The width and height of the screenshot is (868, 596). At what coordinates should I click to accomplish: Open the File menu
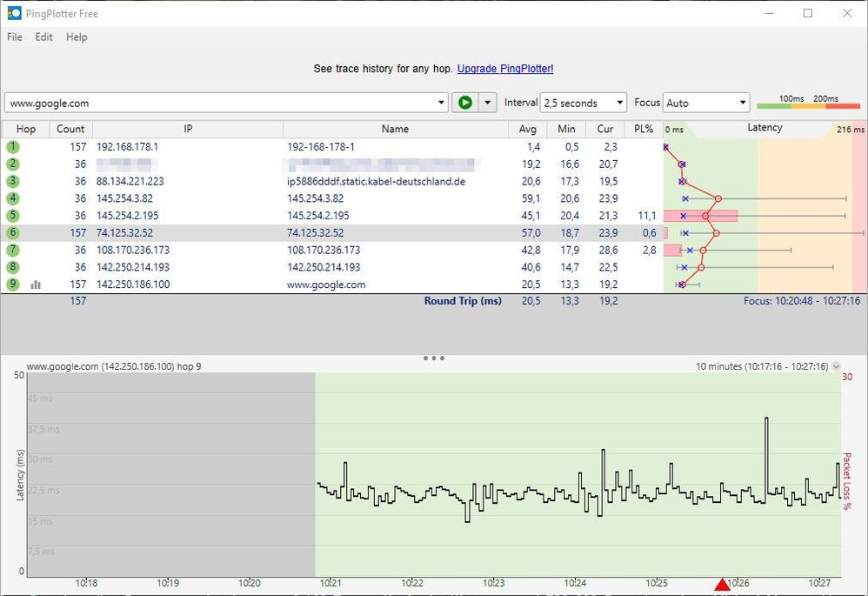click(x=15, y=37)
